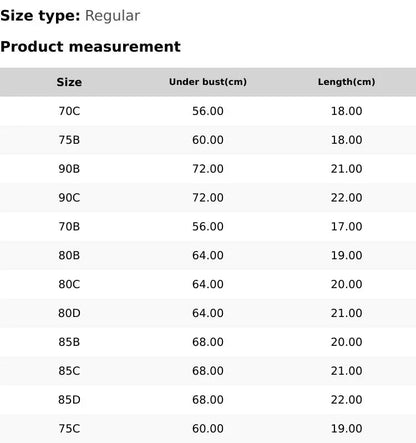
Task: Click the length value in the 85D row
Action: point(346,400)
